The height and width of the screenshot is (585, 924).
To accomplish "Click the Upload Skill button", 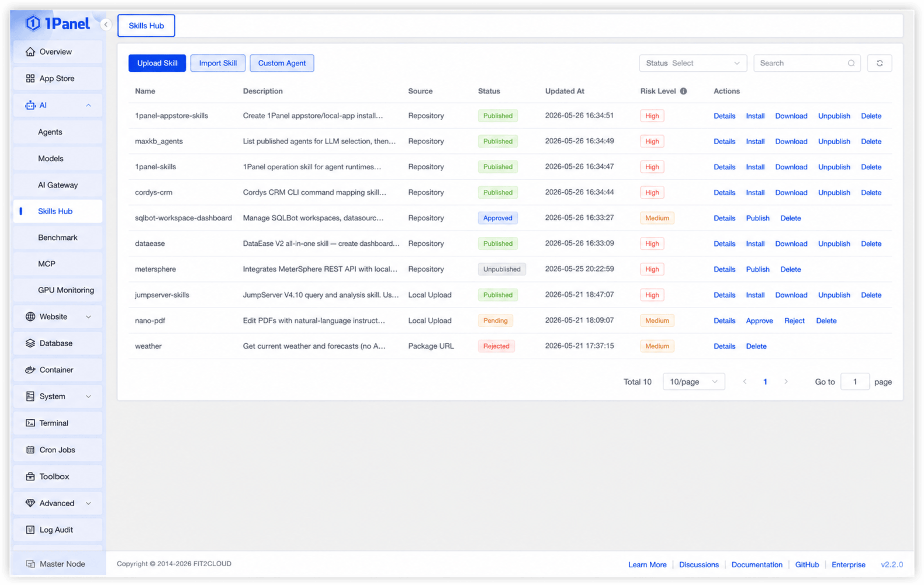I will coord(157,63).
